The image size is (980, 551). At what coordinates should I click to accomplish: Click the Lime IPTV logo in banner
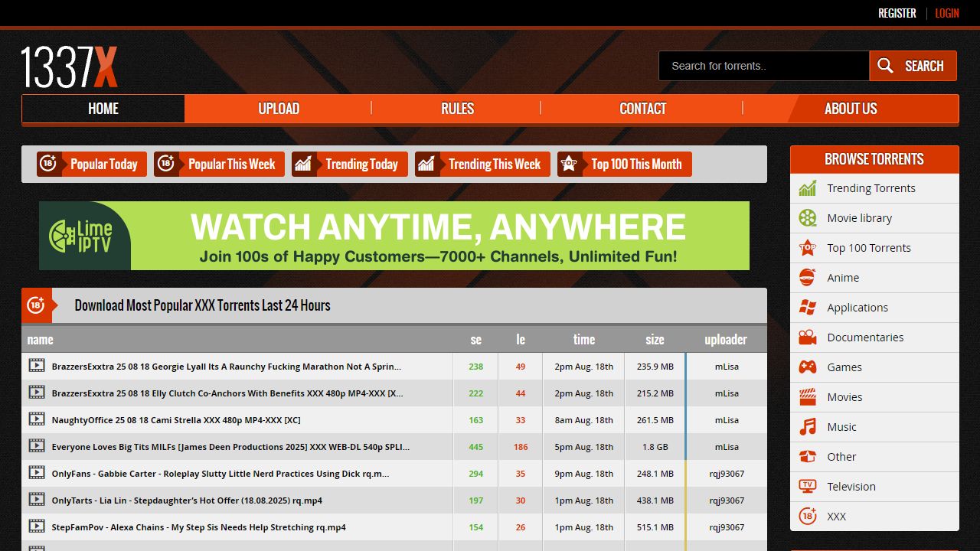coord(81,236)
